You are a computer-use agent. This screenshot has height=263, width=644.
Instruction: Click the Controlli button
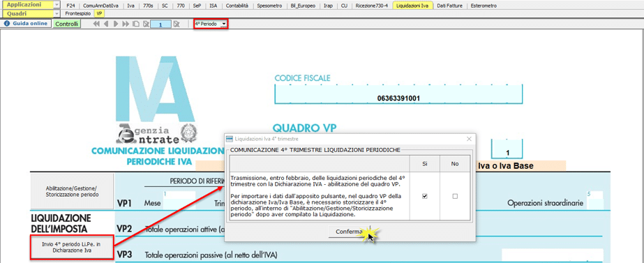pos(67,24)
